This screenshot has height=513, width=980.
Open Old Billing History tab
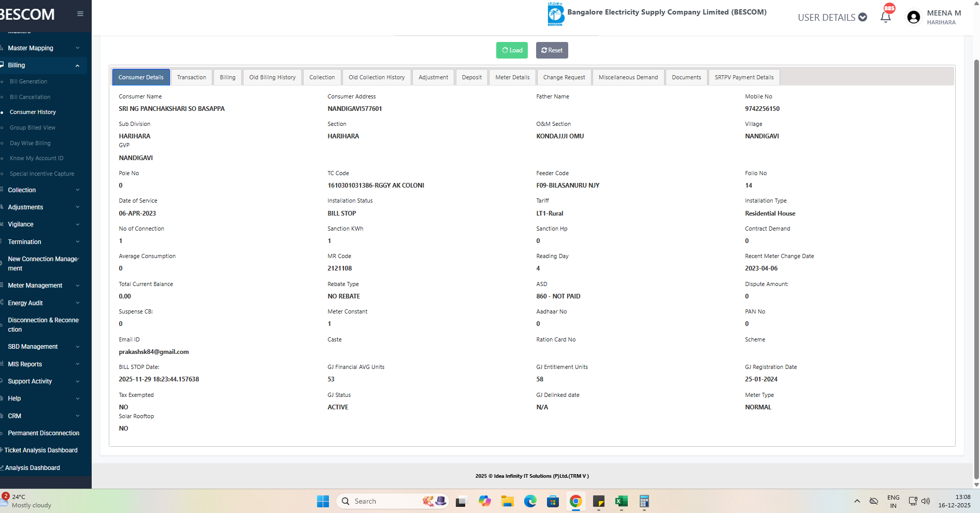pos(272,77)
